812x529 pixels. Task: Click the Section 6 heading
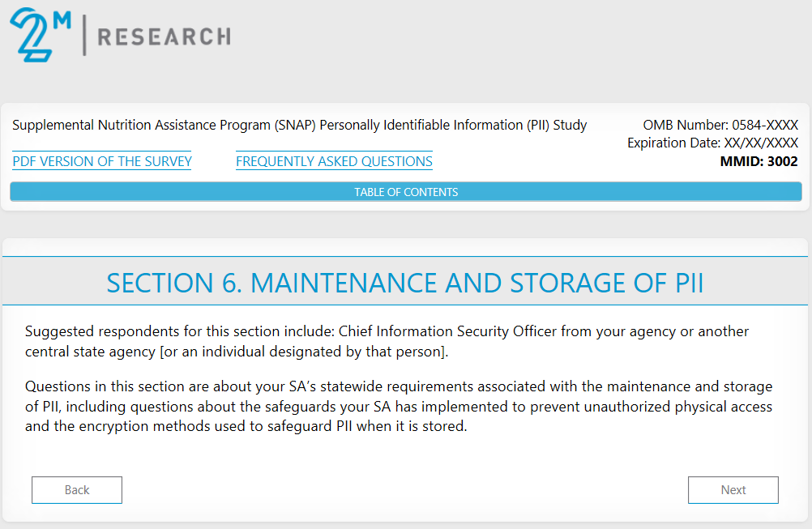click(x=405, y=283)
